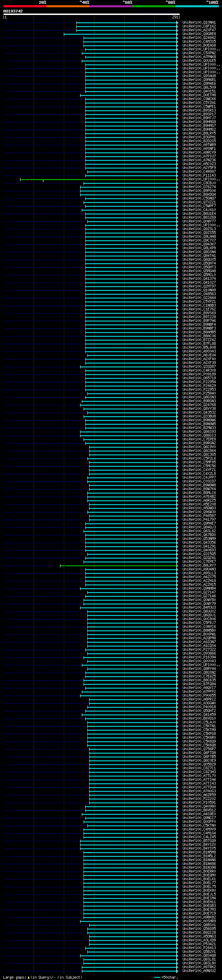
Task: Select the UniRef100_C7EPE7 label
Action: pyautogui.click(x=199, y=561)
